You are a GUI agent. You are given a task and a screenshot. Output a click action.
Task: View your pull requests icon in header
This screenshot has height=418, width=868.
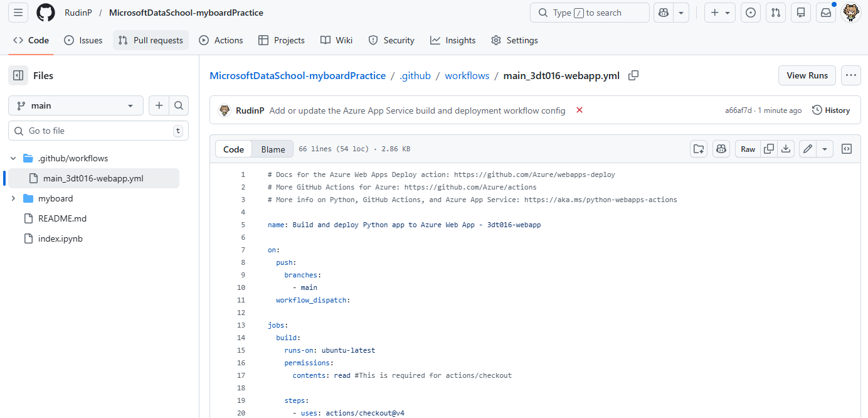coord(776,13)
